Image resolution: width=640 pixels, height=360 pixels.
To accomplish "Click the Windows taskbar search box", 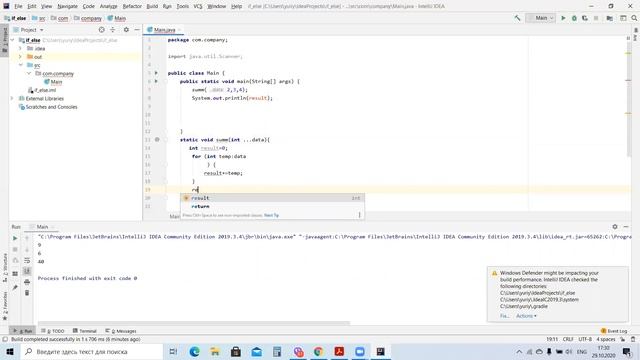I will pyautogui.click(x=92, y=351).
